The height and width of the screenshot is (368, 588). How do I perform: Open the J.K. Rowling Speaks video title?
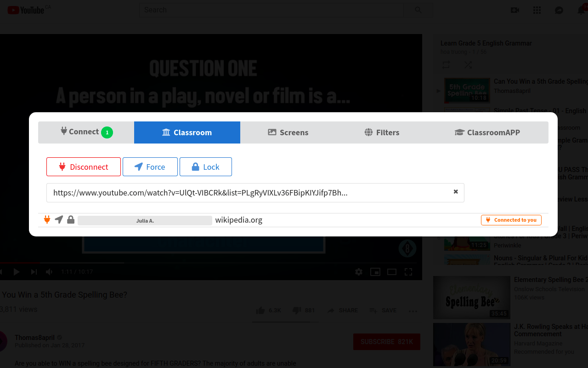click(x=551, y=330)
